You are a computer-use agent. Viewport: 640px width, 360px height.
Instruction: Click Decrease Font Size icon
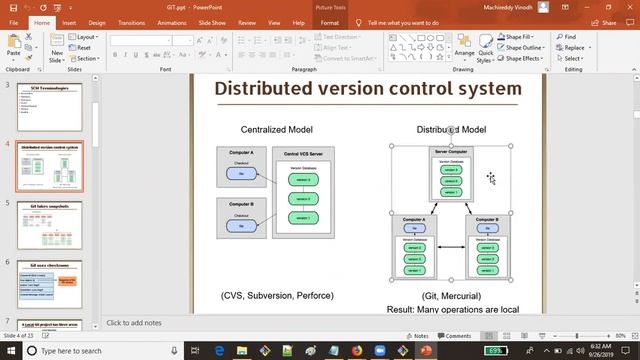210,40
